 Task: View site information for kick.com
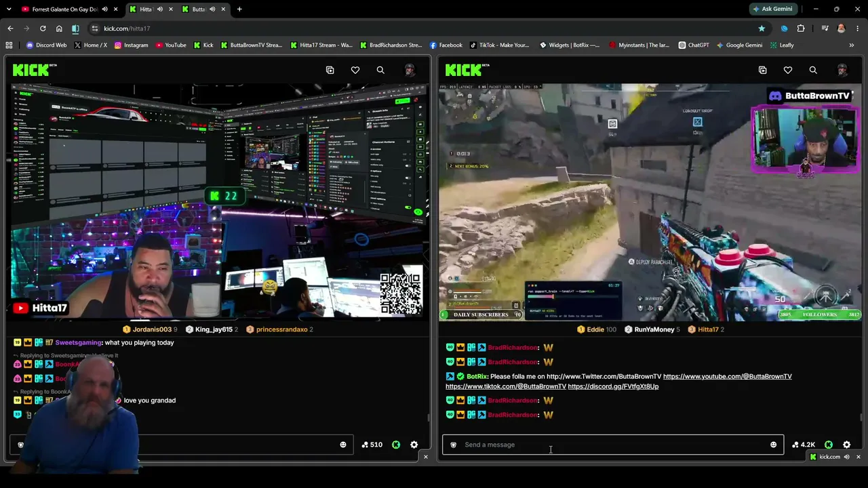(x=94, y=28)
